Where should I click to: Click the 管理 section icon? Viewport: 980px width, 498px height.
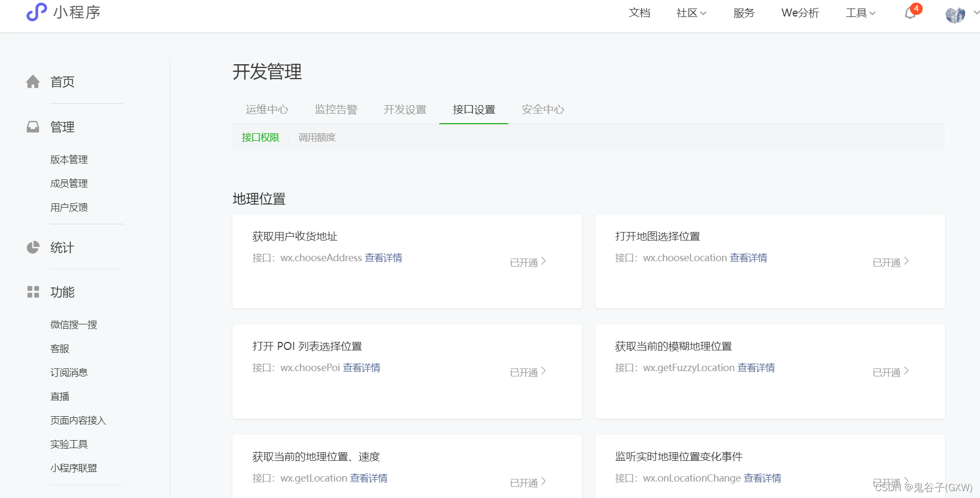33,126
